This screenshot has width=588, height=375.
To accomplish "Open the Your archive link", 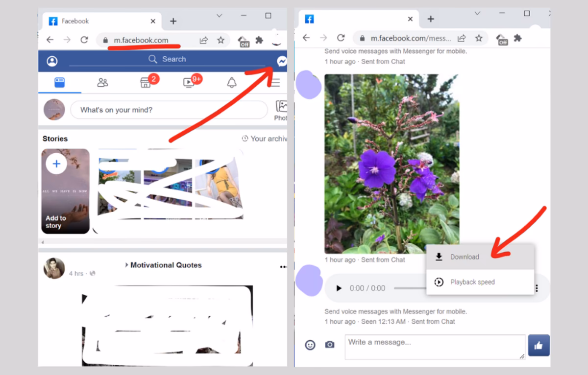I will click(x=265, y=139).
